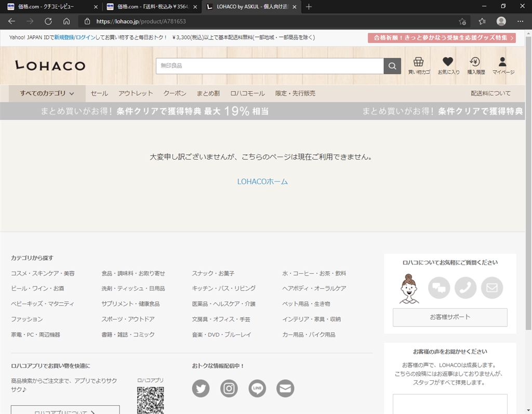Open 水・コーヒー・お茶・飲料 category
This screenshot has height=414, width=532.
tap(314, 274)
